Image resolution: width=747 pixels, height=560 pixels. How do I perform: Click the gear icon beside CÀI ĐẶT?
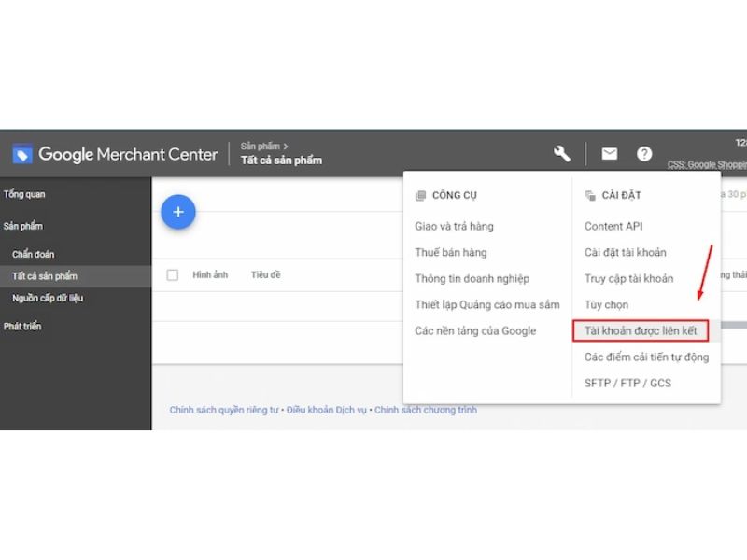(588, 195)
